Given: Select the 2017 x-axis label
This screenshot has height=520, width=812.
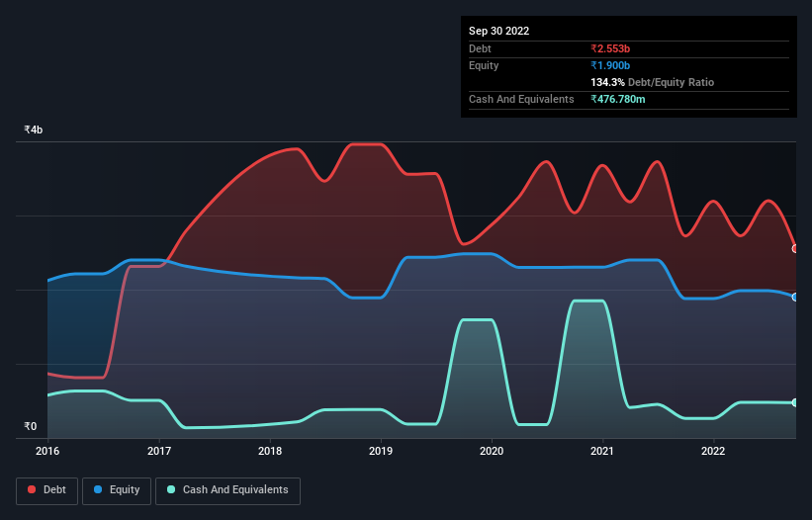Looking at the screenshot, I should point(159,451).
